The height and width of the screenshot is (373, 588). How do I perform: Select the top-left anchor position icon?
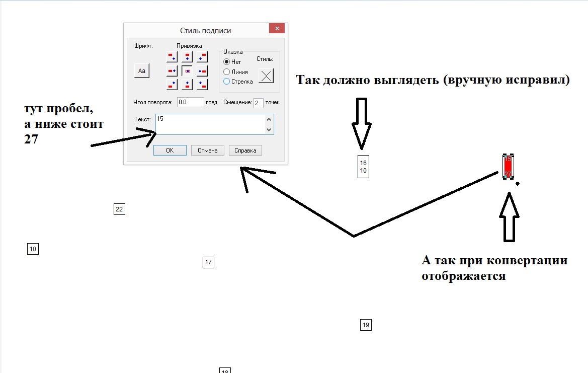(172, 56)
